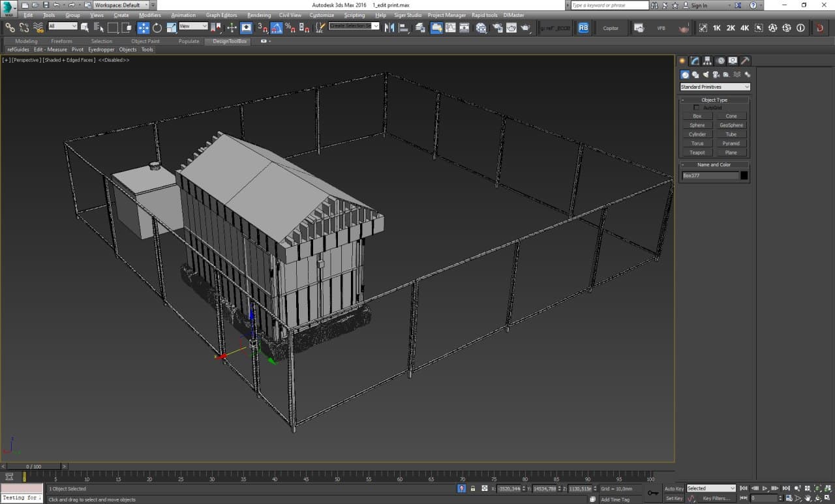Open the Modify panel tab
The width and height of the screenshot is (835, 504).
(x=695, y=61)
